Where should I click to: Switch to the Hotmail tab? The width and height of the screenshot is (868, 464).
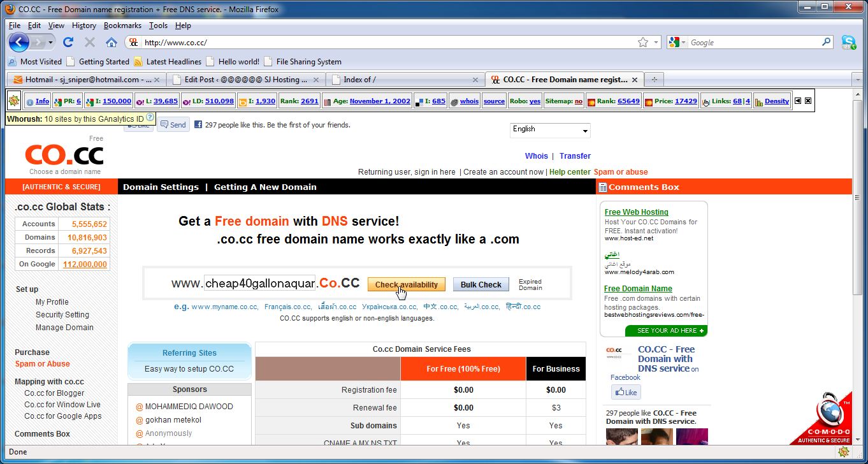[x=86, y=80]
